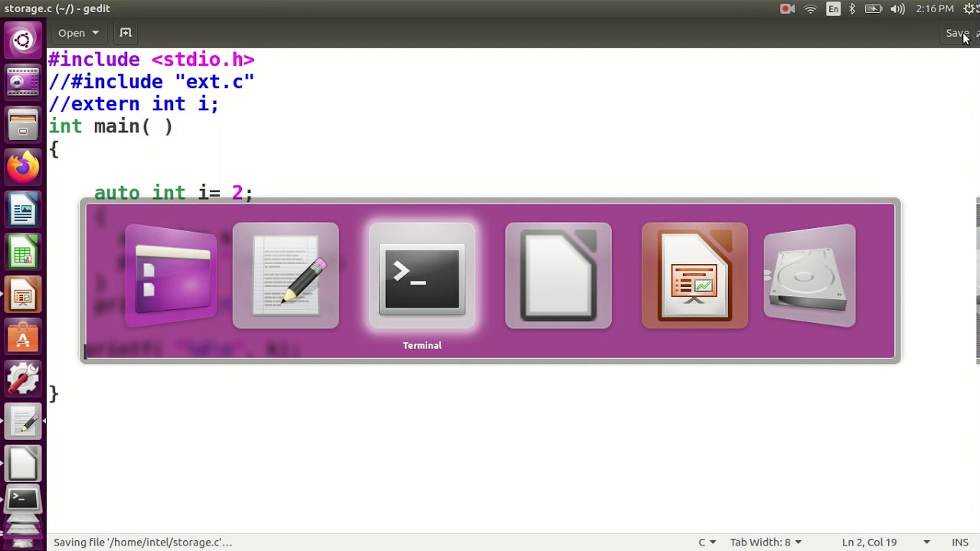Select Files window in app switcher
This screenshot has width=980, height=551.
[x=171, y=275]
